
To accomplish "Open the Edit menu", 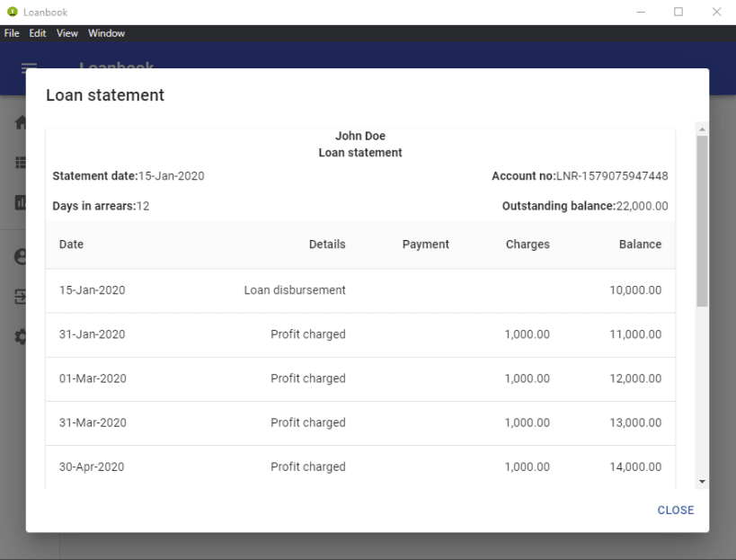I will [x=37, y=33].
